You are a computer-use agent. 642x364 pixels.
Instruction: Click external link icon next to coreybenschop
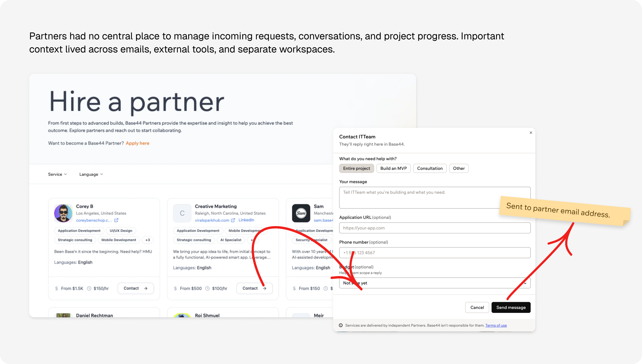coord(116,220)
